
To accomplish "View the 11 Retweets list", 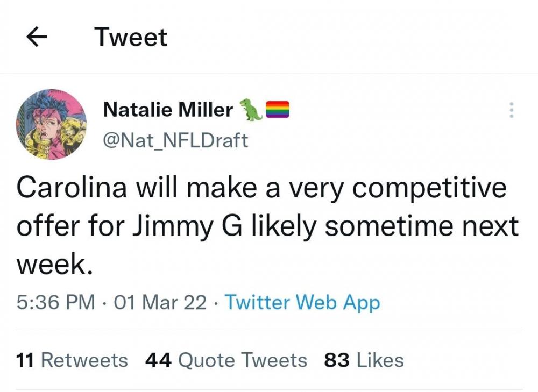I will (x=72, y=360).
